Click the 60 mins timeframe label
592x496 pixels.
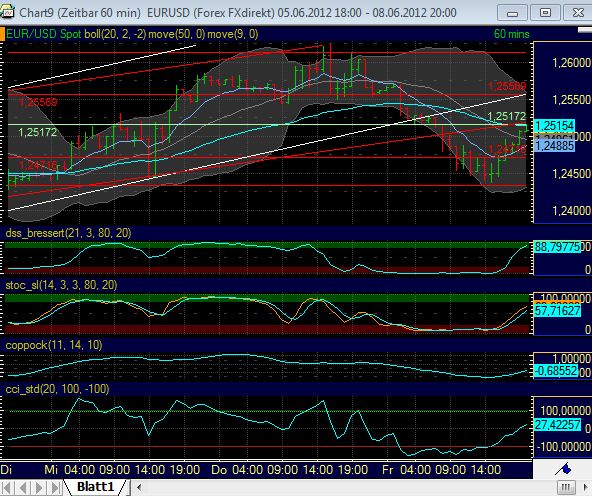tap(511, 34)
